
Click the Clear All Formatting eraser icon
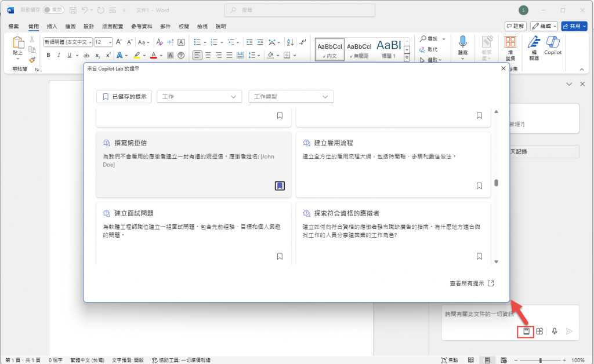click(x=160, y=42)
